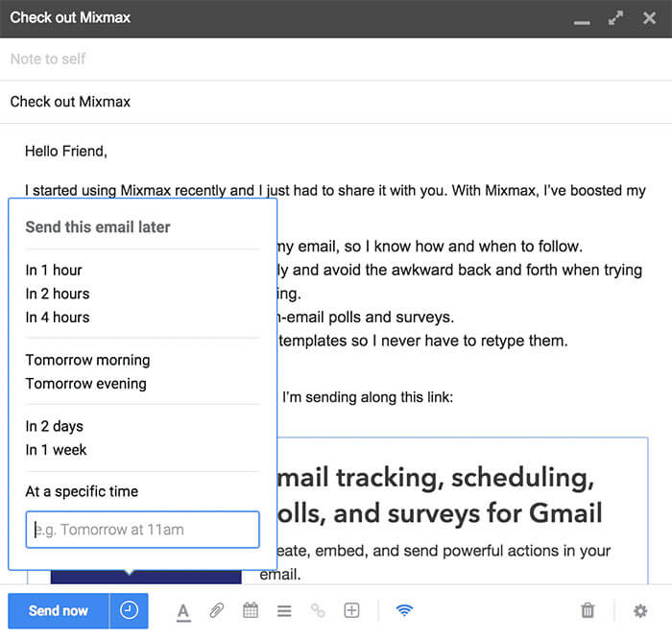Discard draft with trash icon

588,610
